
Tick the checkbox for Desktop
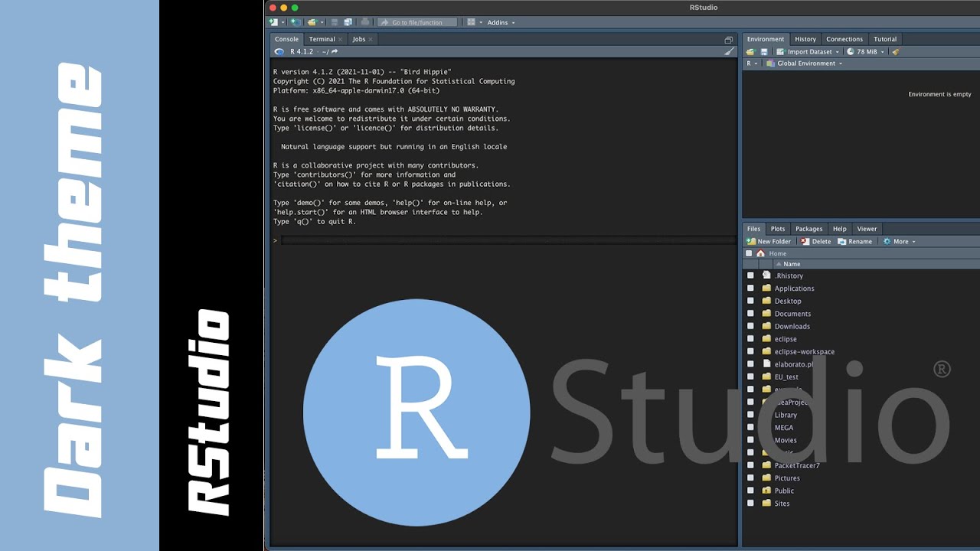[x=750, y=301]
